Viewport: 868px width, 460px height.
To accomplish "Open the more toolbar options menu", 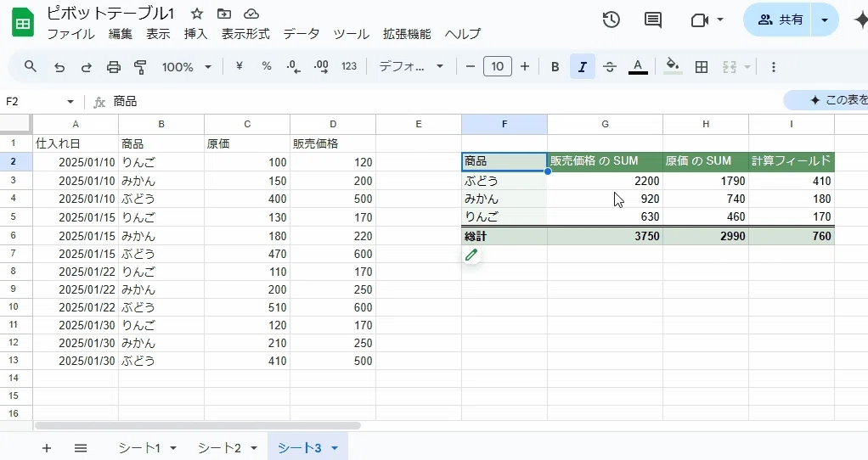I will coord(774,67).
